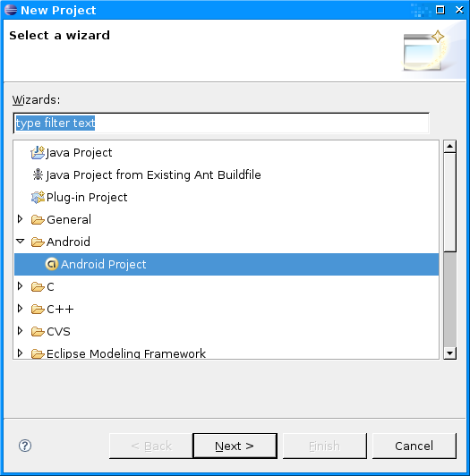
Task: Select the C tree item label
Action: (x=50, y=287)
